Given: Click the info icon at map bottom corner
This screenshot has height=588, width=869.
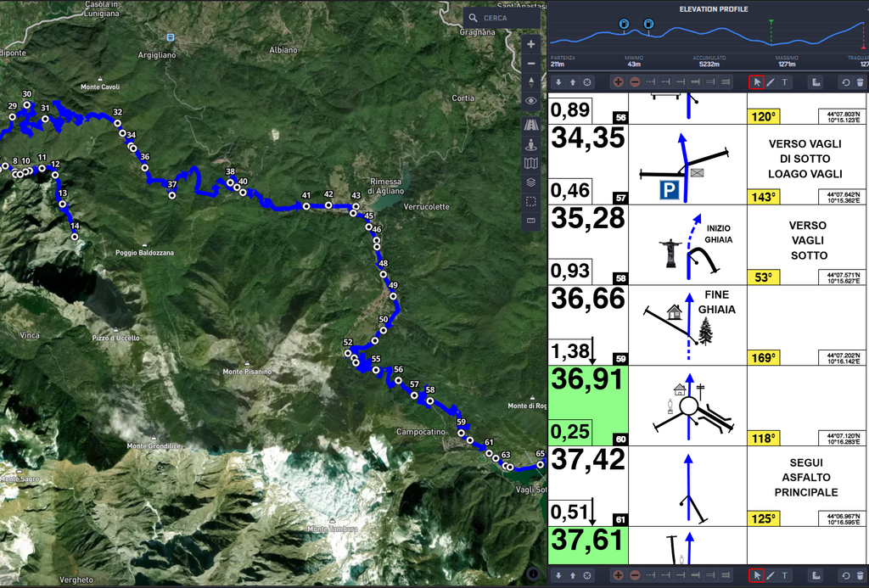Looking at the screenshot, I should click(533, 574).
